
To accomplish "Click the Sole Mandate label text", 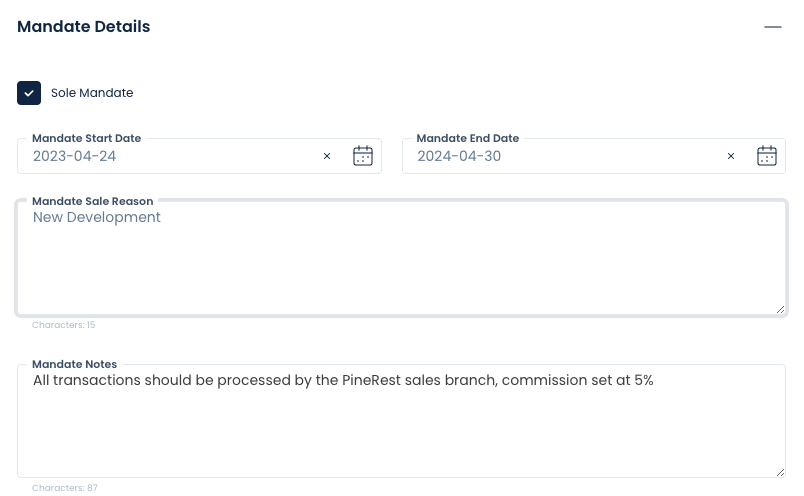I will click(x=92, y=93).
